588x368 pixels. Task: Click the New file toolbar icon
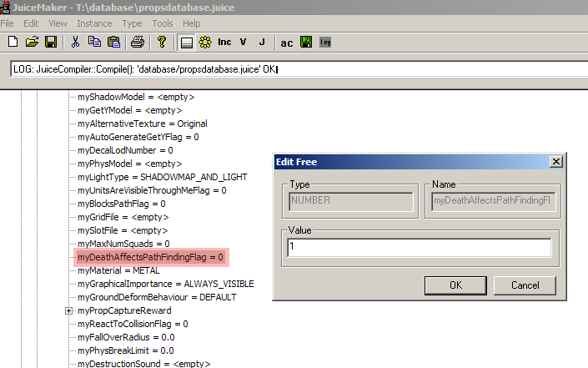(x=13, y=42)
